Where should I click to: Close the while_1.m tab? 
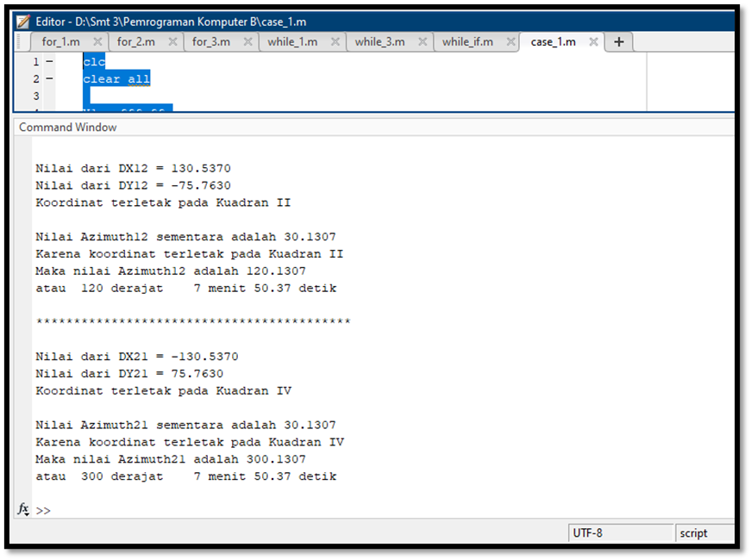point(335,41)
